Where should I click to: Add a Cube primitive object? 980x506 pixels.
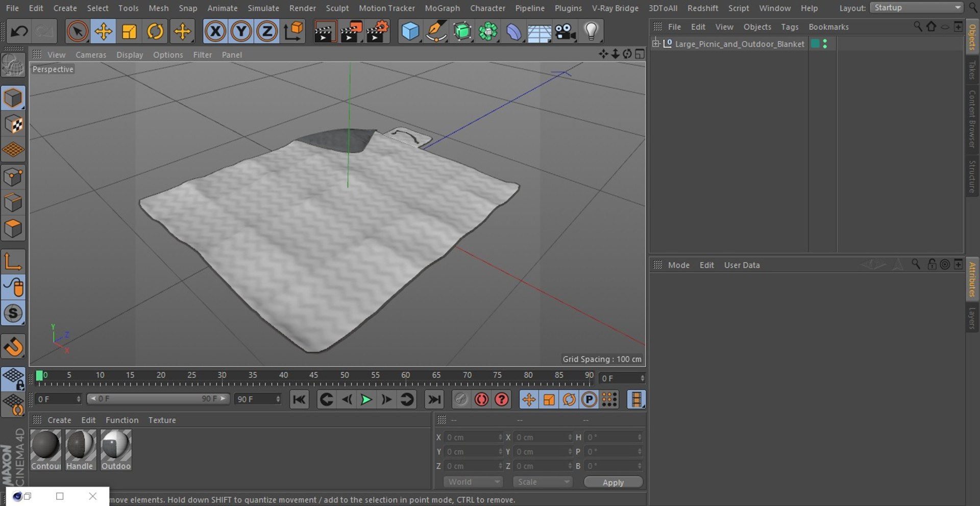(410, 32)
